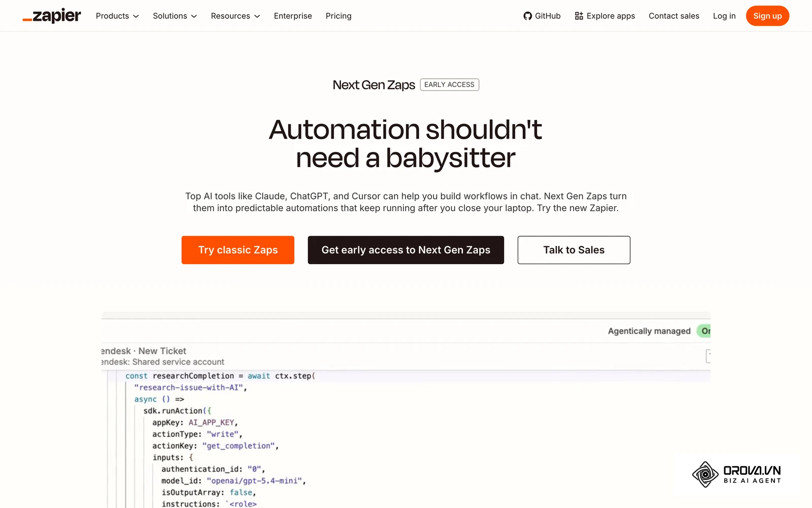Image resolution: width=812 pixels, height=508 pixels.
Task: Click the "Automation shouldn't need a babysitter" heading
Action: tap(406, 144)
